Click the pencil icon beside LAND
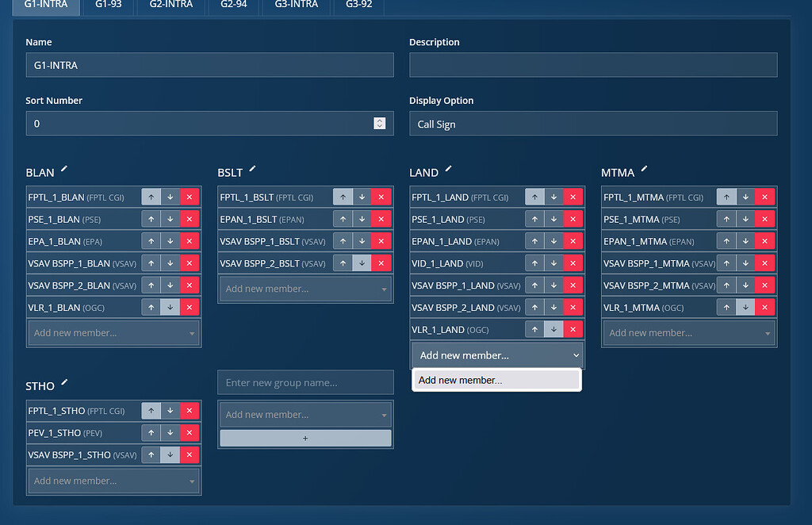Screen dimensions: 812x525 (449, 169)
